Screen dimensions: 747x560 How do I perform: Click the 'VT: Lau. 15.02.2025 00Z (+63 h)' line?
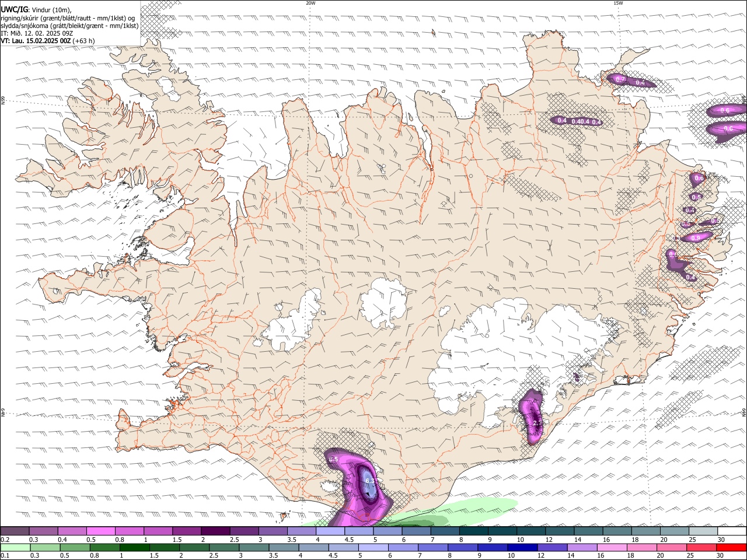[47, 41]
